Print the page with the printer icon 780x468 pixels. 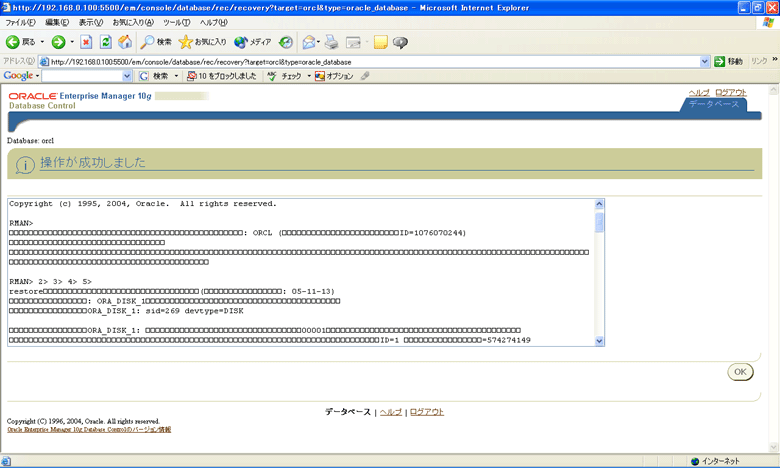[331, 42]
